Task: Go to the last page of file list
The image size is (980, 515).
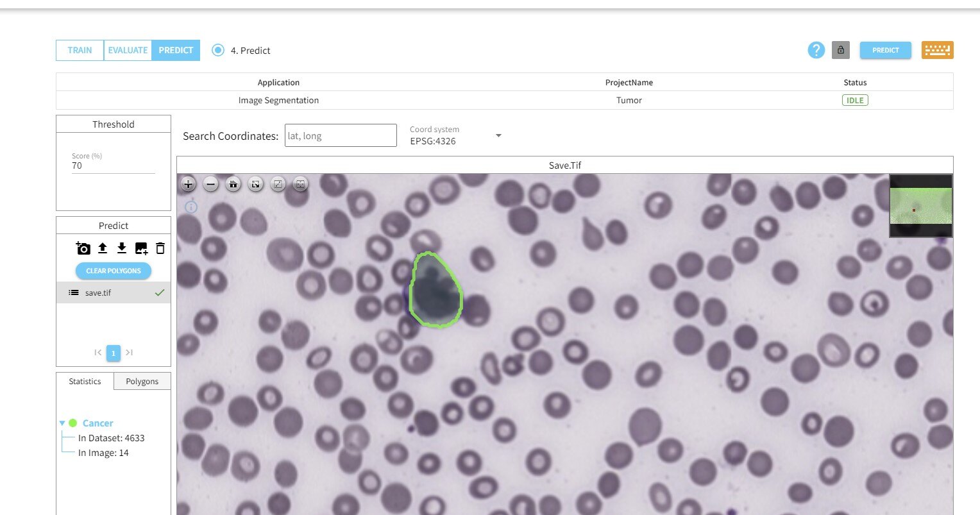Action: tap(129, 352)
